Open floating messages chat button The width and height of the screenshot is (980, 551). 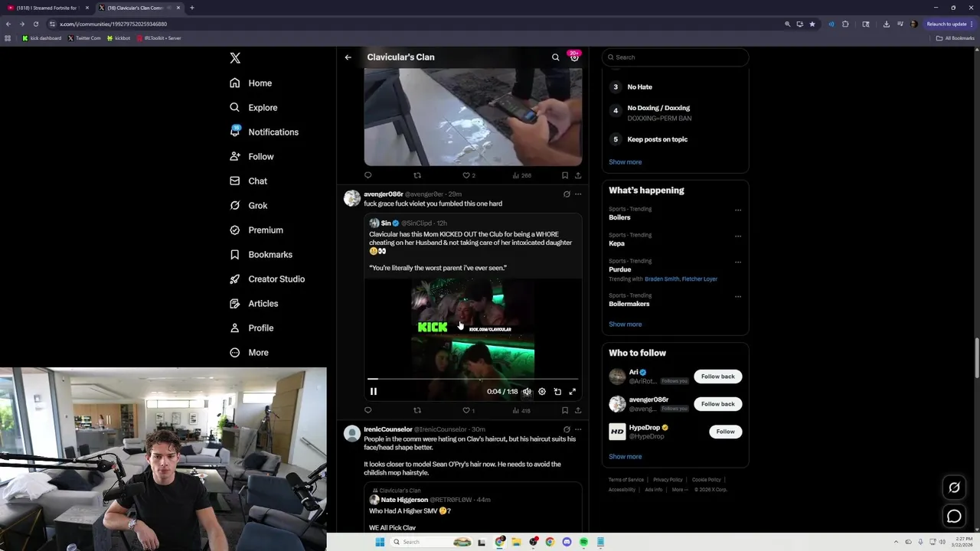click(954, 517)
